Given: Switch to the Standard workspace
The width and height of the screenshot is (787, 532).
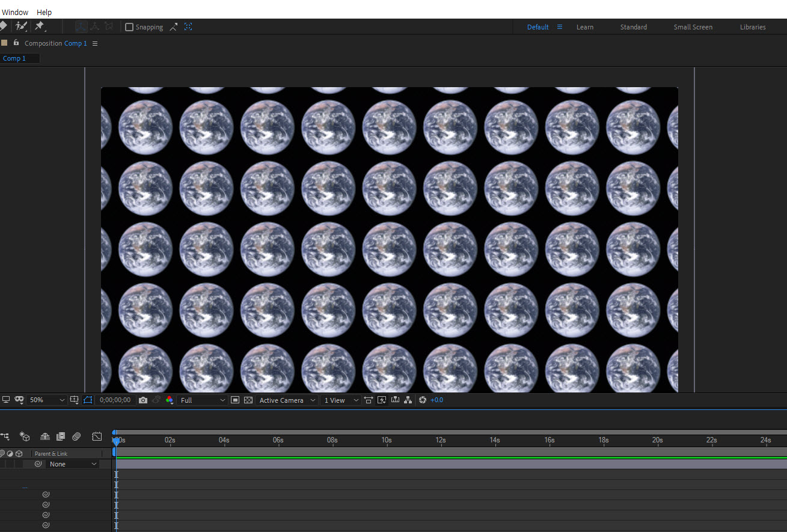Looking at the screenshot, I should pyautogui.click(x=634, y=27).
